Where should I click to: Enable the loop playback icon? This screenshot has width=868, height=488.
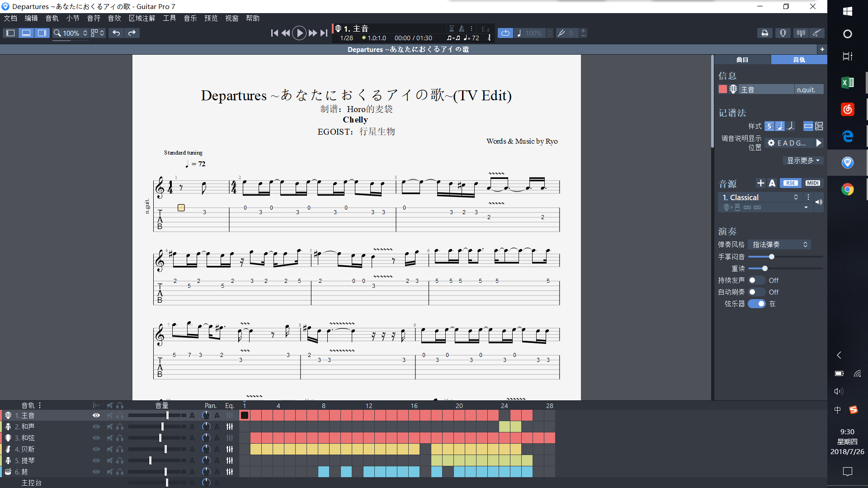pyautogui.click(x=505, y=33)
